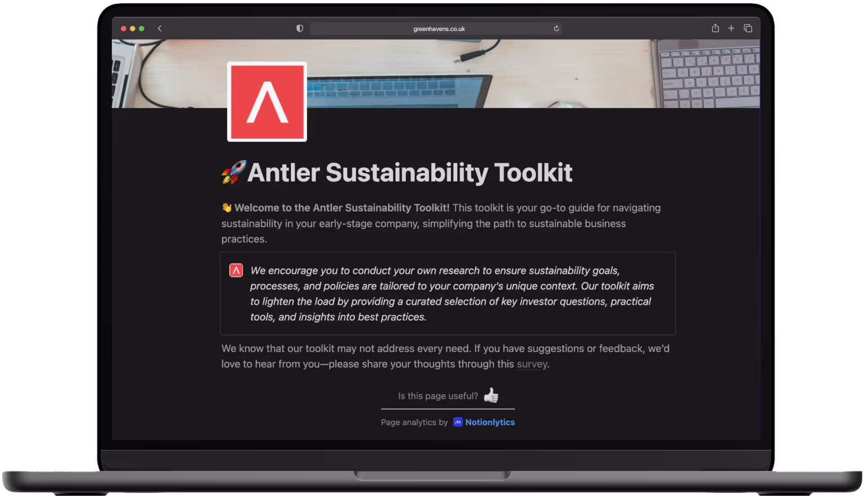
Task: Open the Notionlytics link
Action: coord(490,422)
